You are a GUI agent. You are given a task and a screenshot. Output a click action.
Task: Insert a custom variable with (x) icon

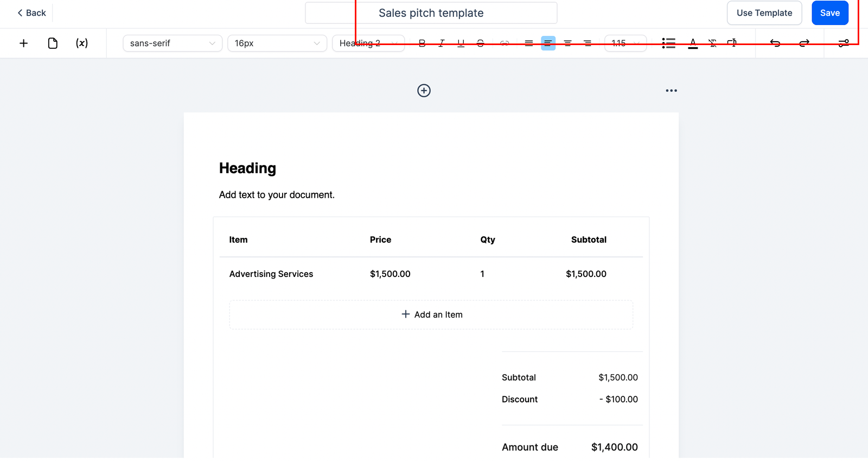(x=82, y=43)
